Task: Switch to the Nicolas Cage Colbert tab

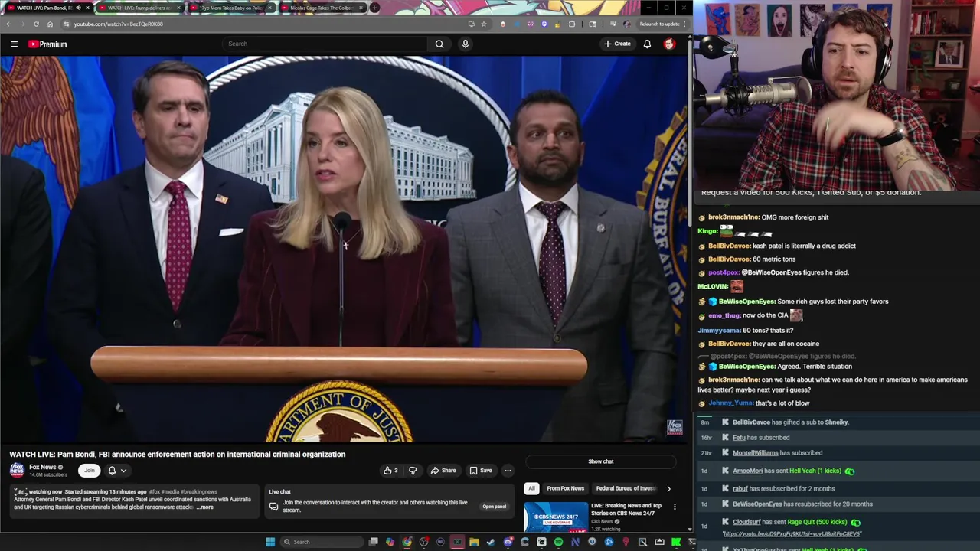Action: tap(321, 8)
